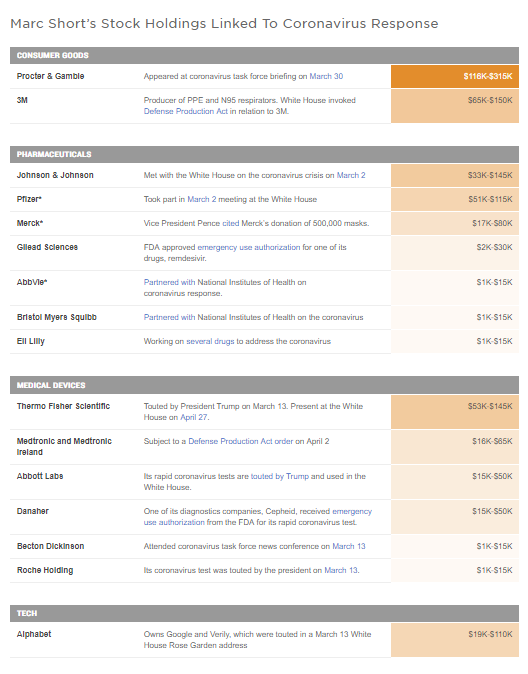This screenshot has height=674, width=528.
Task: Click the Procter & Gamble company name
Action: tap(50, 76)
